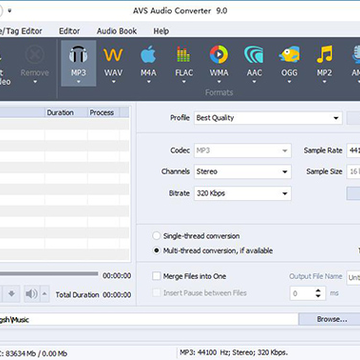Open the AAC format dropdown arrow

pos(254,81)
